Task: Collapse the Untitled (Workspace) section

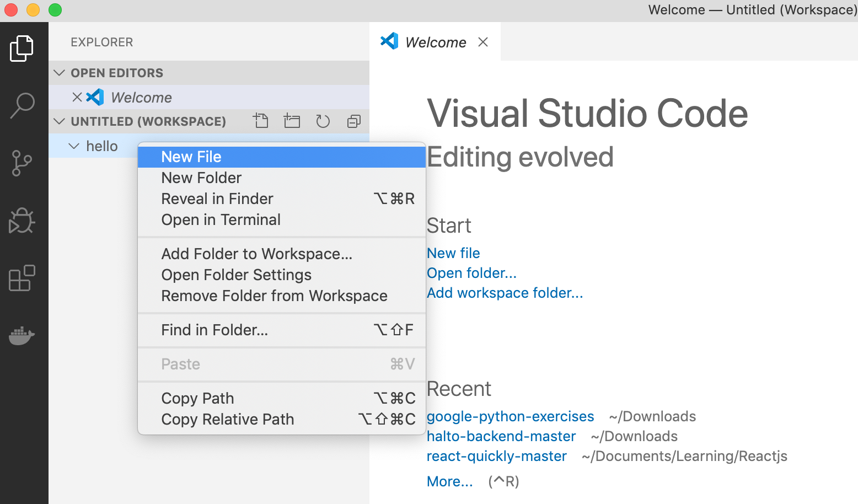Action: click(60, 121)
